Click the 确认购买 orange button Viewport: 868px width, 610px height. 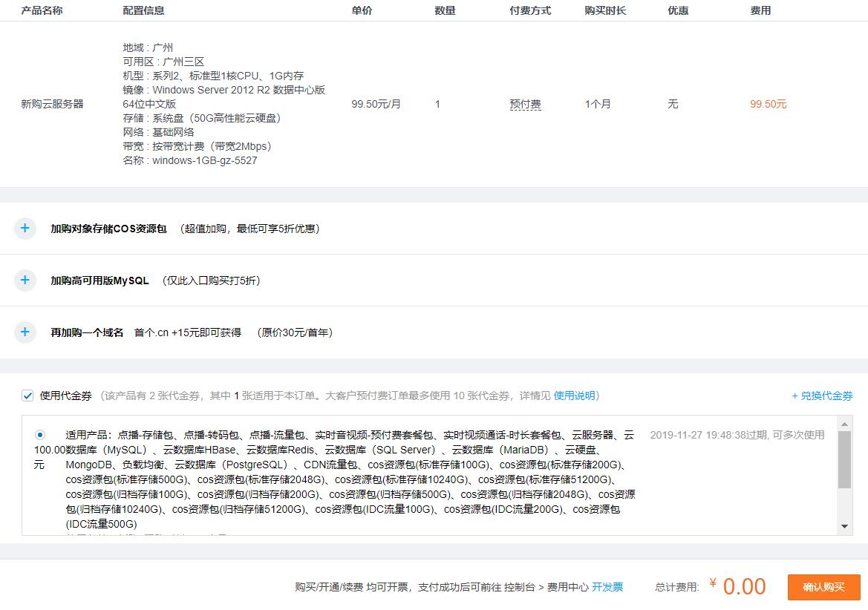point(824,587)
